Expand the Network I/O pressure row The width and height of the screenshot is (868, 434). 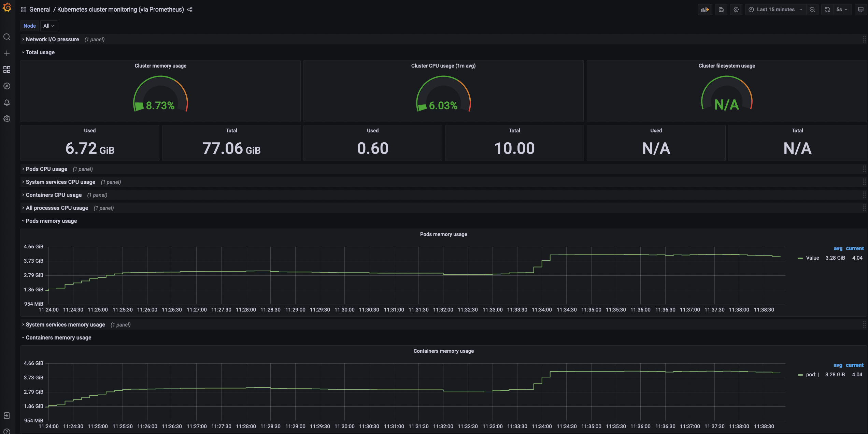pos(52,40)
